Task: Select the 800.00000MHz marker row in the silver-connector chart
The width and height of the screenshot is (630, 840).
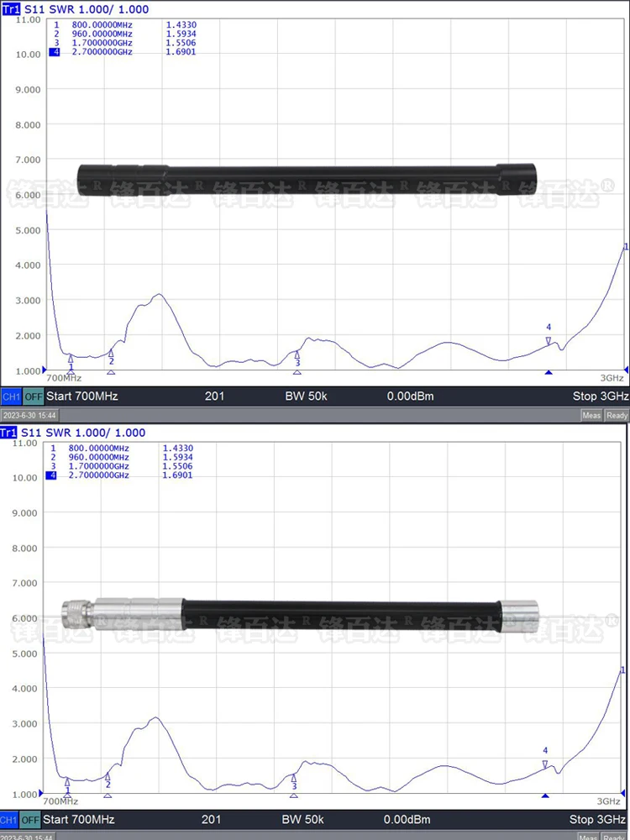Action: [122, 448]
